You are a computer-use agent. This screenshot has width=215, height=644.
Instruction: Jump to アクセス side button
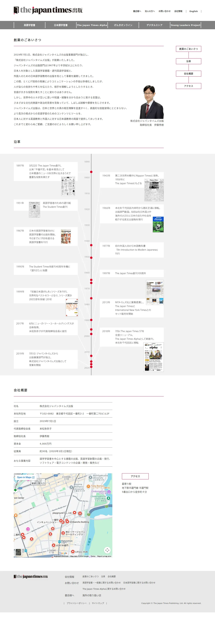coord(189,86)
